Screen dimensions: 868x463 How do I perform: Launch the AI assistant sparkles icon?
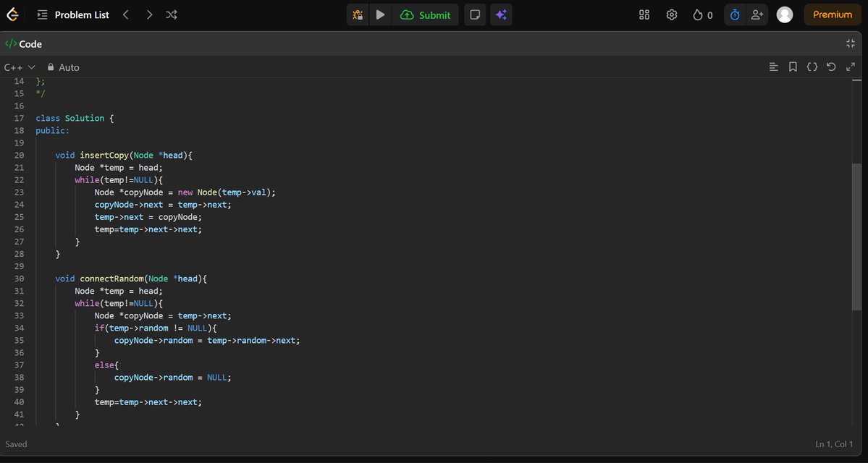click(501, 14)
